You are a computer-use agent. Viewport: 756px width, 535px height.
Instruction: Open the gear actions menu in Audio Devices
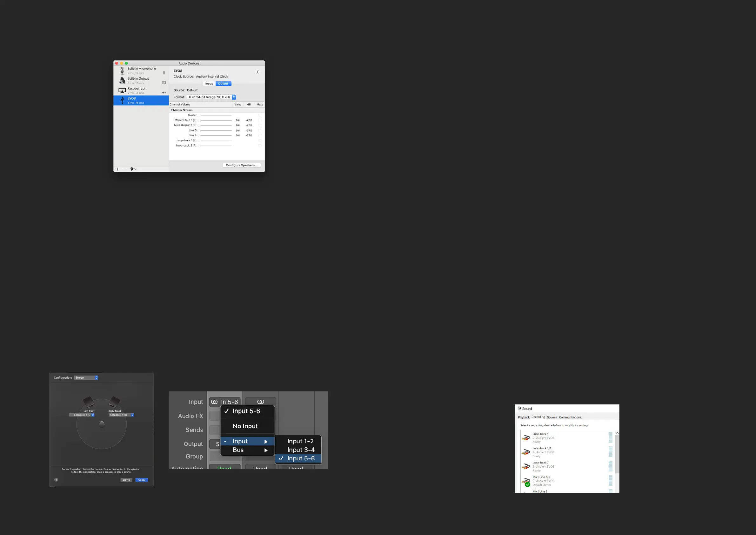click(x=133, y=169)
